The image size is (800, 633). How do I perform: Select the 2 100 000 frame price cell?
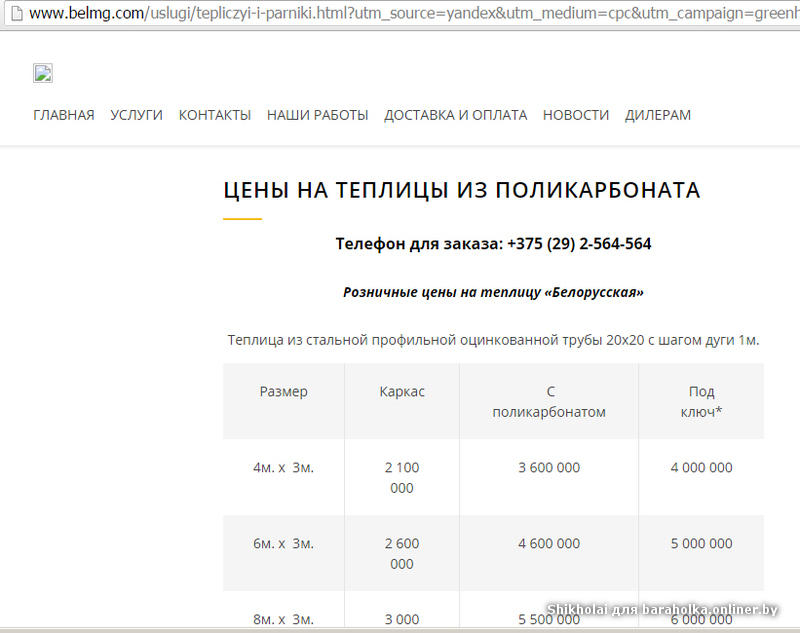402,477
